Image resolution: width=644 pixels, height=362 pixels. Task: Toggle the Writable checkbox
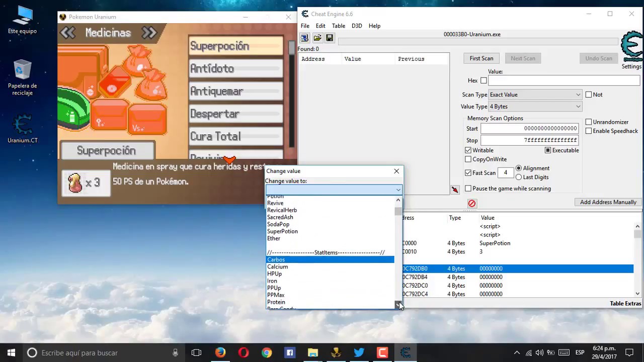(468, 150)
